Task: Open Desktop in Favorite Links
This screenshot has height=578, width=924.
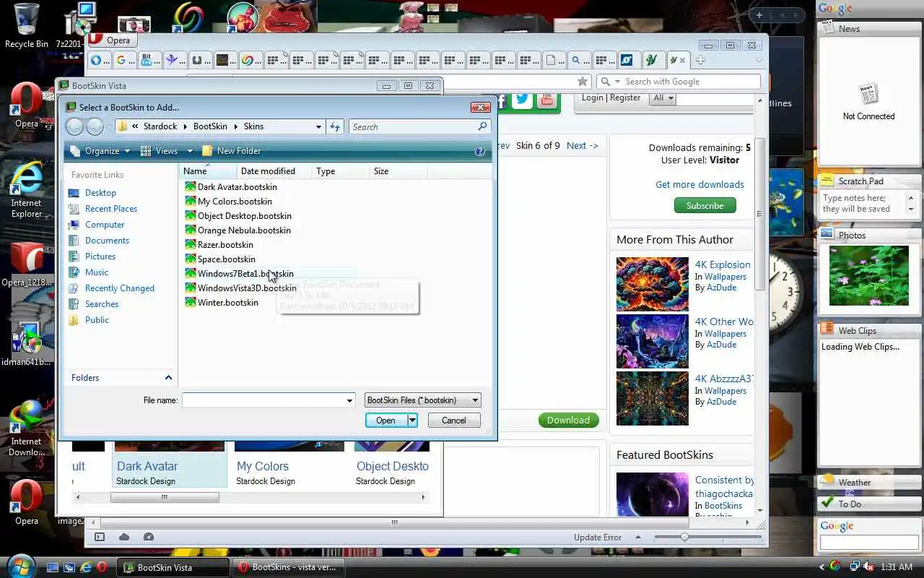Action: coord(100,193)
